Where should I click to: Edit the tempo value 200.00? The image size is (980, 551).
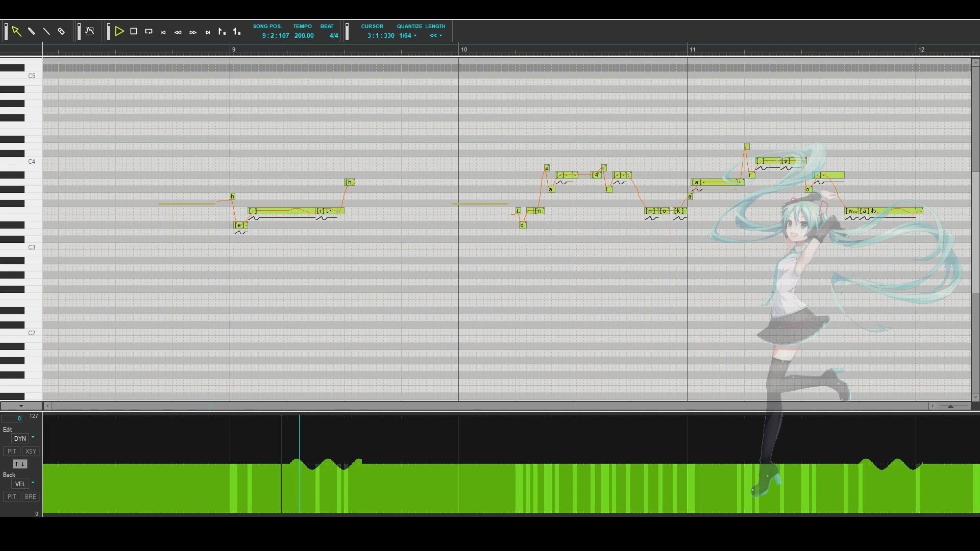(304, 36)
